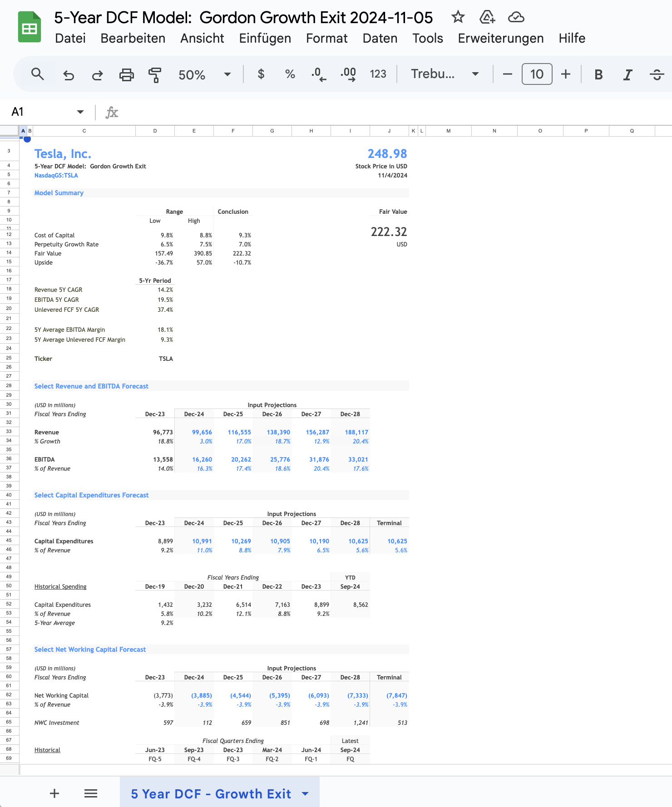The image size is (672, 807).
Task: Open the Tools menu
Action: (428, 38)
